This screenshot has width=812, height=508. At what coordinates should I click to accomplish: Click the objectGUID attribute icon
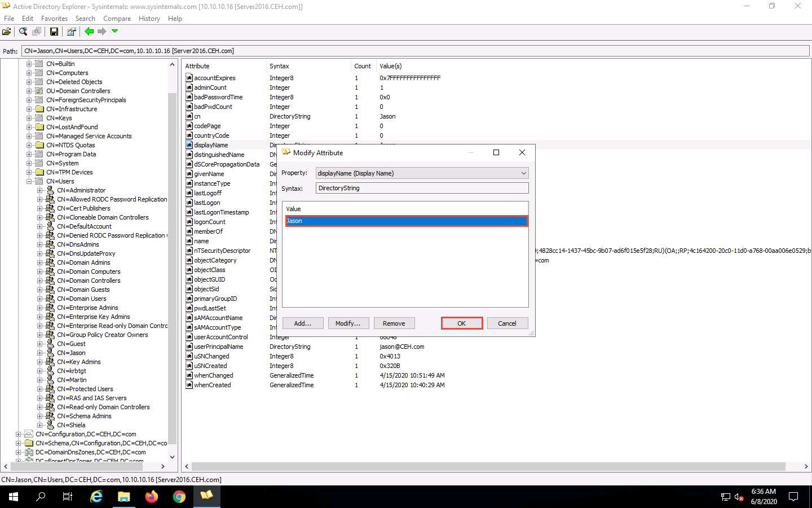(189, 279)
